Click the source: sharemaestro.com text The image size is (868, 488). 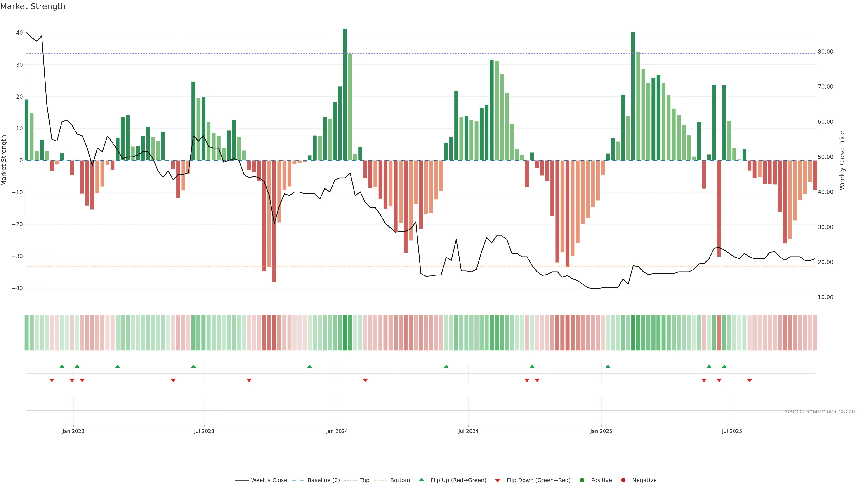(821, 411)
